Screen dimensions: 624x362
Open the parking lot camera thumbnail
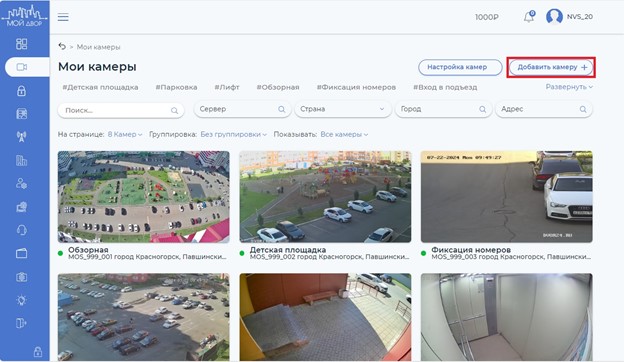[144, 317]
